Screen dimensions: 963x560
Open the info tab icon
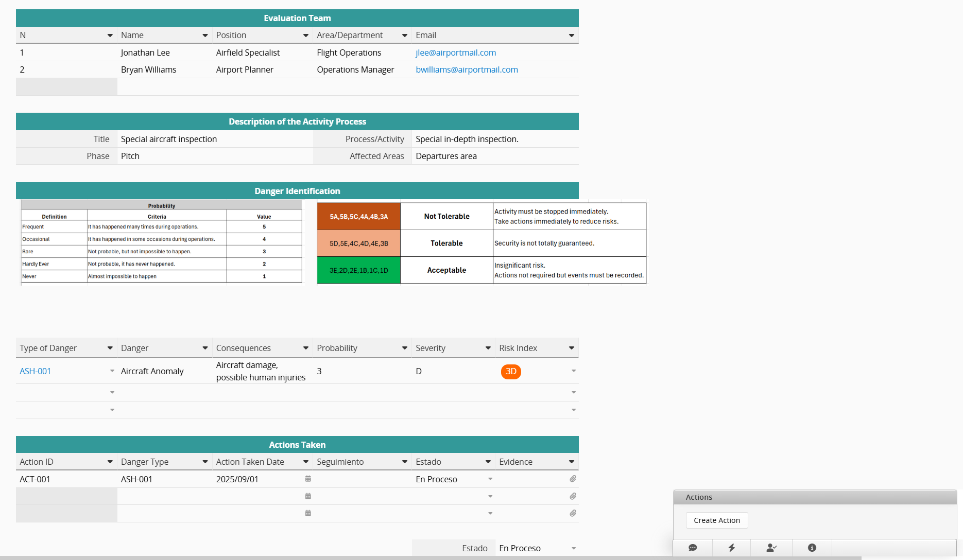coord(812,548)
